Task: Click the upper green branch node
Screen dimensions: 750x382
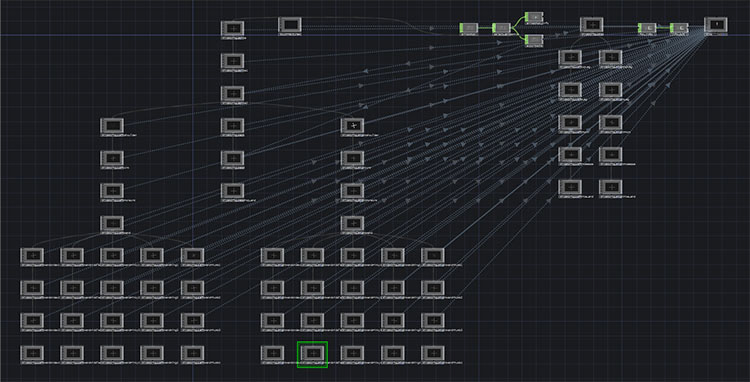Action: tap(534, 17)
